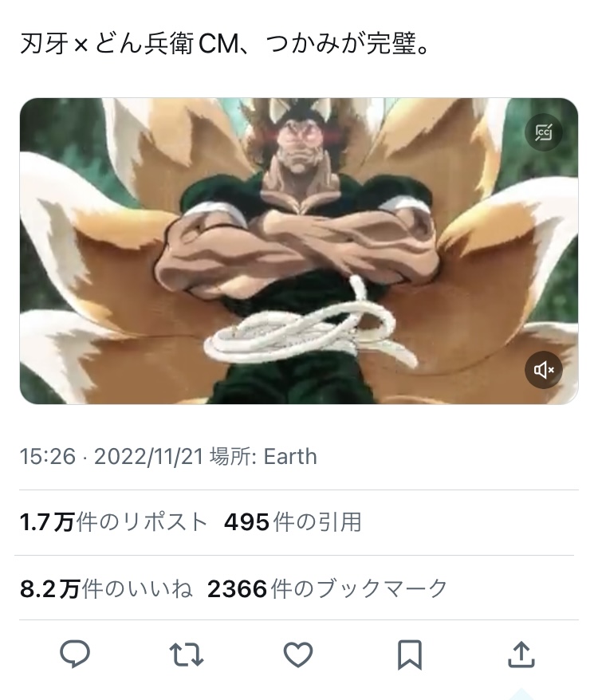Image resolution: width=598 pixels, height=700 pixels.
Task: Repost this tweet with the arrows icon
Action: (187, 655)
